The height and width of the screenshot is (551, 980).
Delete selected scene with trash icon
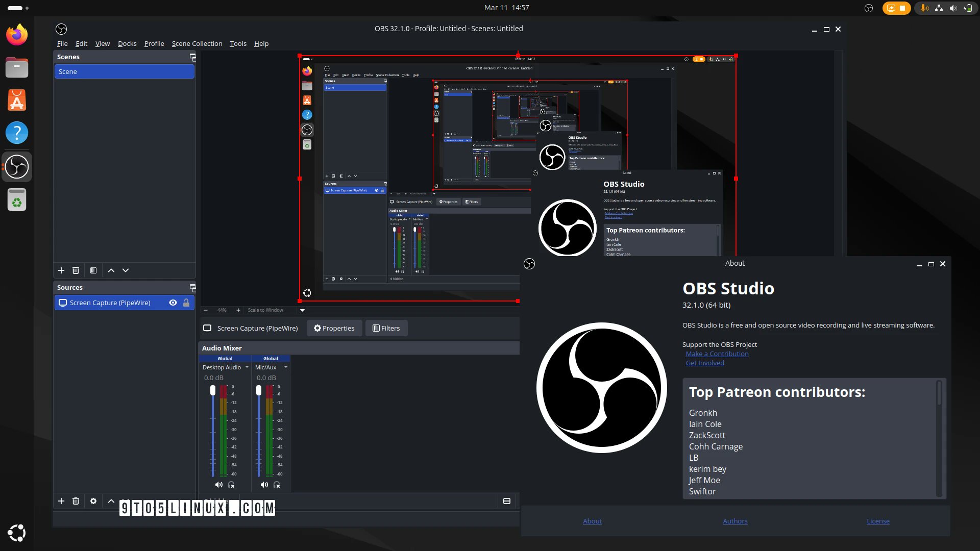pyautogui.click(x=76, y=270)
